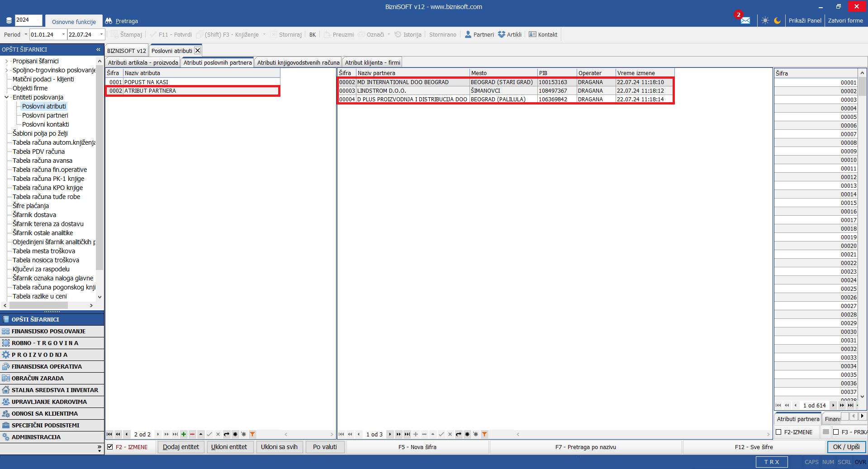Open the Period dropdown arrow

(26, 34)
